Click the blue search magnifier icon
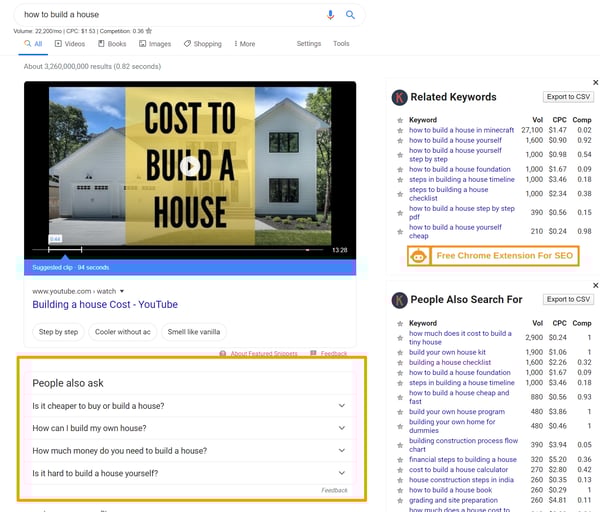Image resolution: width=600 pixels, height=512 pixels. pyautogui.click(x=350, y=15)
